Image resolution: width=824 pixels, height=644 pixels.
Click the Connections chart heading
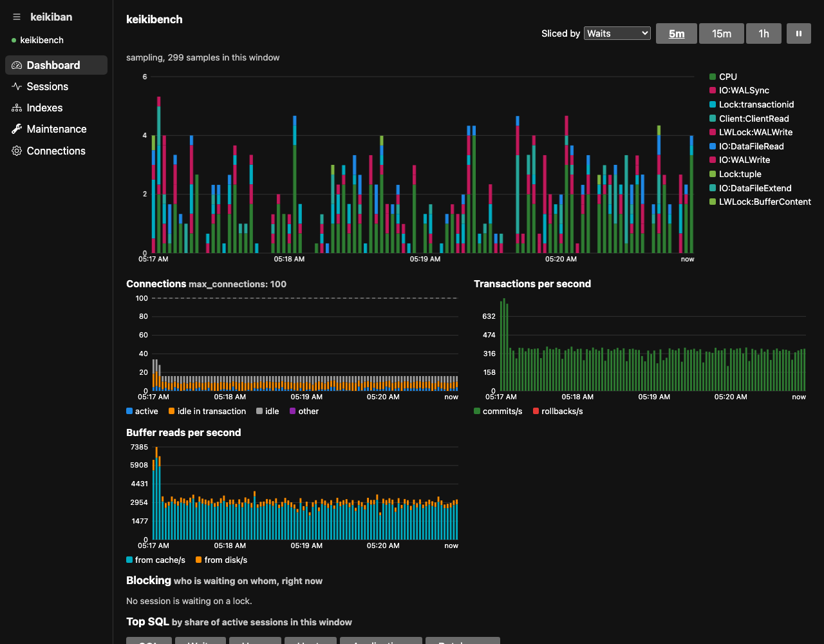coord(156,284)
